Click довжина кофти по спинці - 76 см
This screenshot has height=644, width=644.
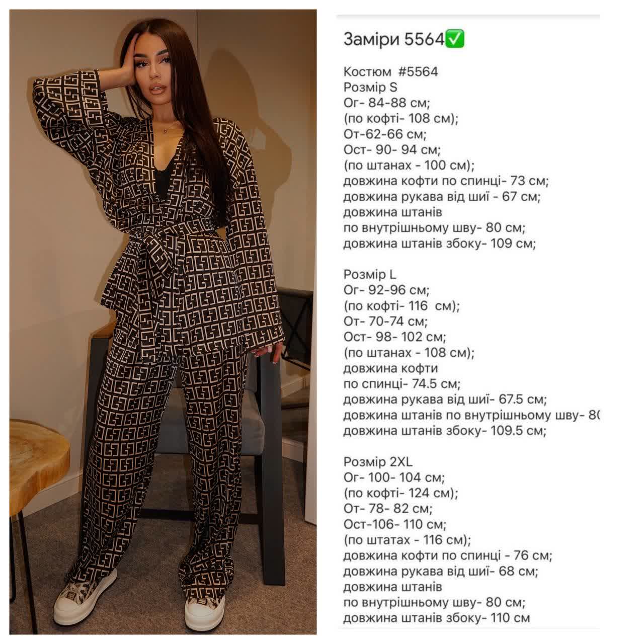pos(448,555)
